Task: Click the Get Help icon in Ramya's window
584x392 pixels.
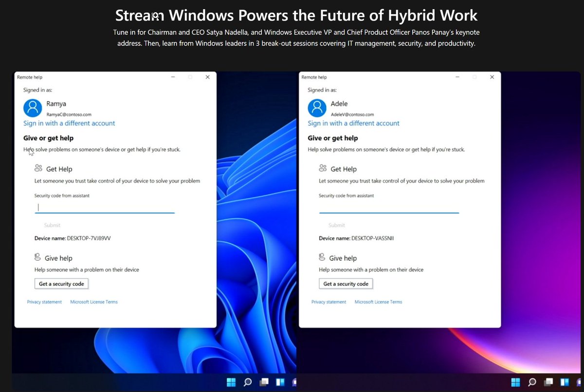Action: coord(38,168)
